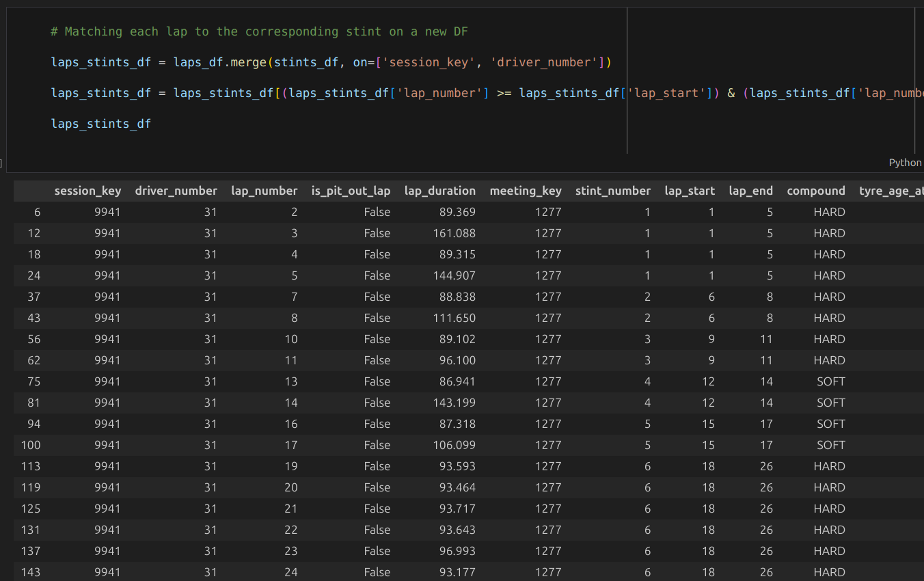Click the partially visible tyre_age_at column header
This screenshot has width=924, height=581.
pyautogui.click(x=891, y=191)
